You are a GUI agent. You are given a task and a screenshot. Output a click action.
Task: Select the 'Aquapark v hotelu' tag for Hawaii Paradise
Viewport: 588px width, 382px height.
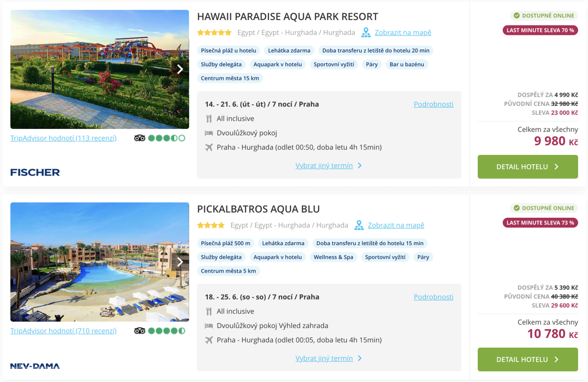277,64
